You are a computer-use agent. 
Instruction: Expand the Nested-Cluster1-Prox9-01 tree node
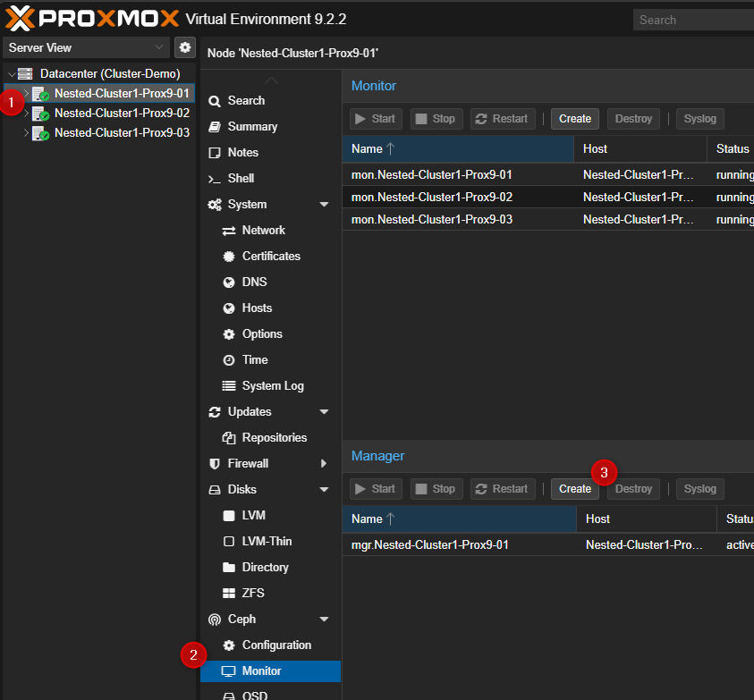click(x=27, y=93)
